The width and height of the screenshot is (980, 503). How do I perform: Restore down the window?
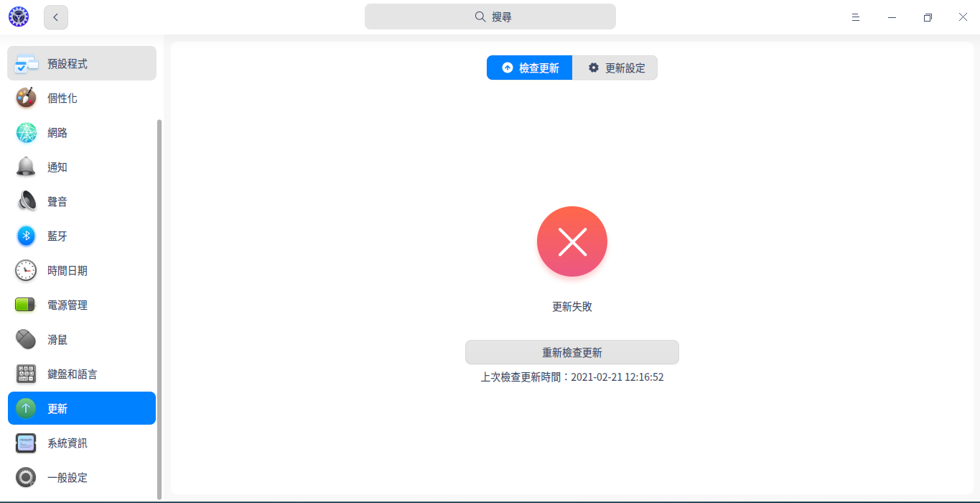click(x=928, y=17)
